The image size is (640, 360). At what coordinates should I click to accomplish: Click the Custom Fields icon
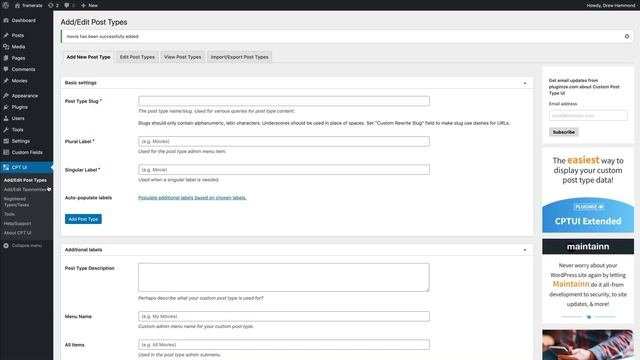(6, 152)
